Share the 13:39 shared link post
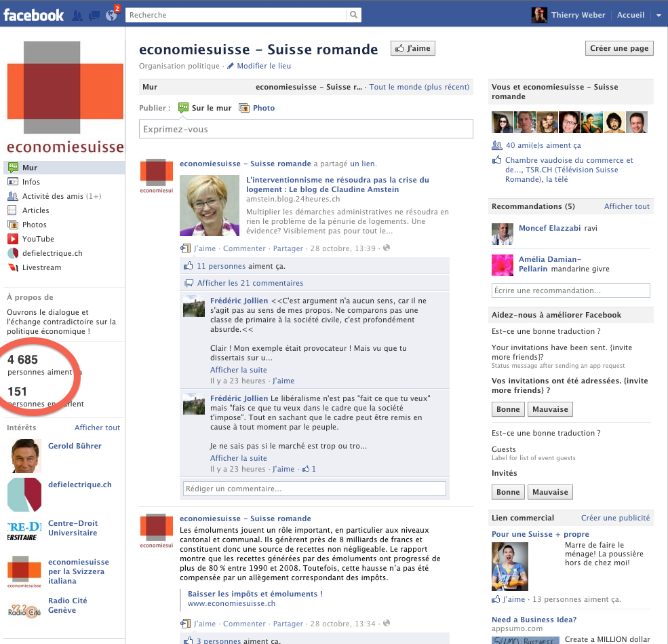 [x=288, y=248]
